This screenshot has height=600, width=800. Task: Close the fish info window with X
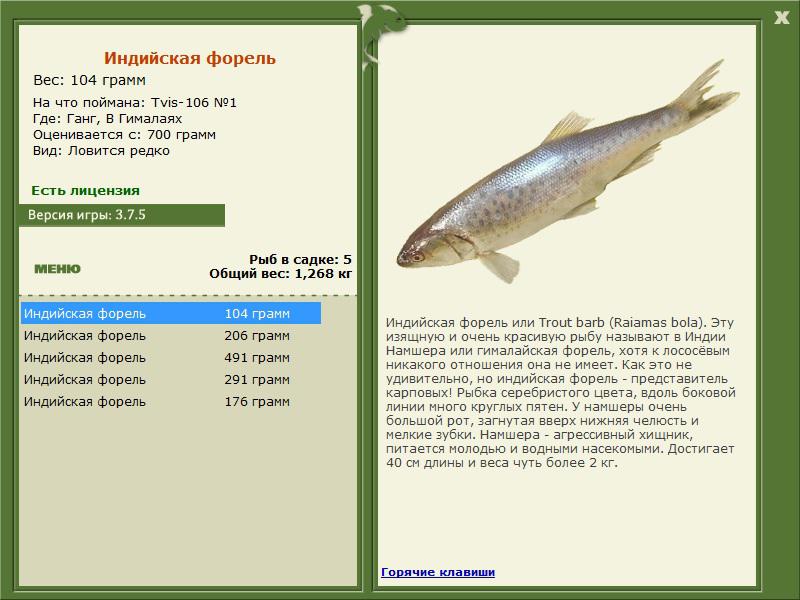[781, 18]
